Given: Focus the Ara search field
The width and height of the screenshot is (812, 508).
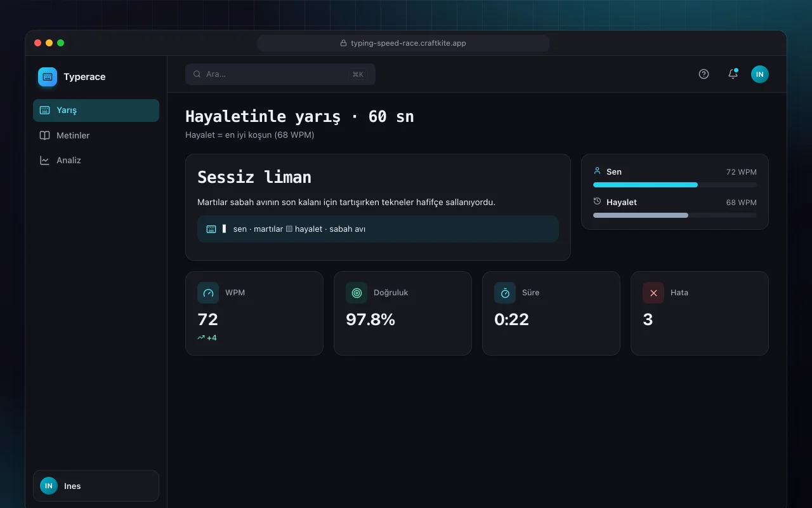Looking at the screenshot, I should pos(280,74).
